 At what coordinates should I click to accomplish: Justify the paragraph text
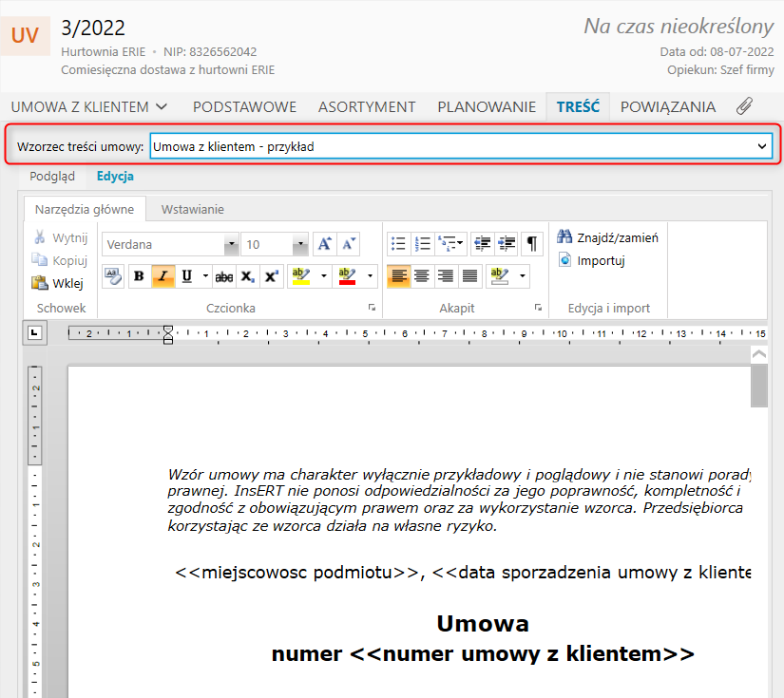click(x=469, y=276)
